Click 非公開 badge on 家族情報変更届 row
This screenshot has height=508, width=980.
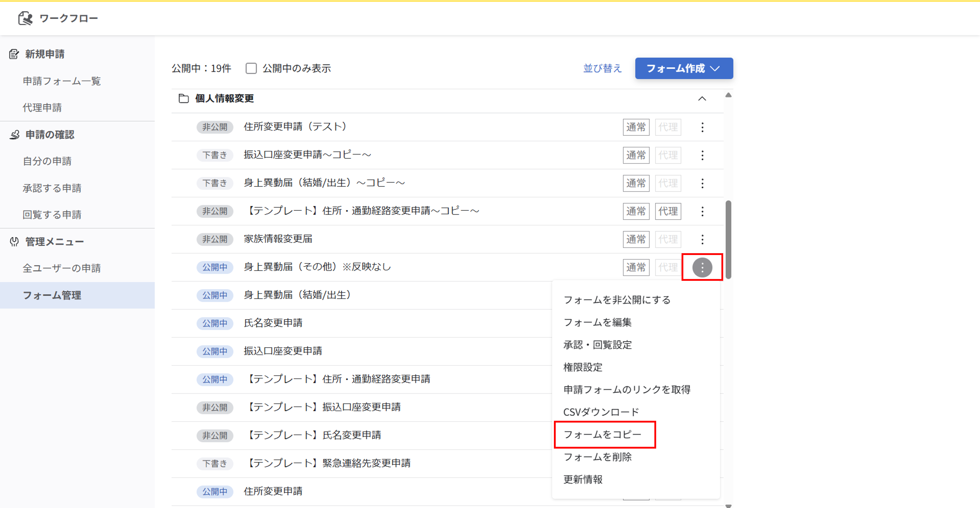tap(214, 239)
